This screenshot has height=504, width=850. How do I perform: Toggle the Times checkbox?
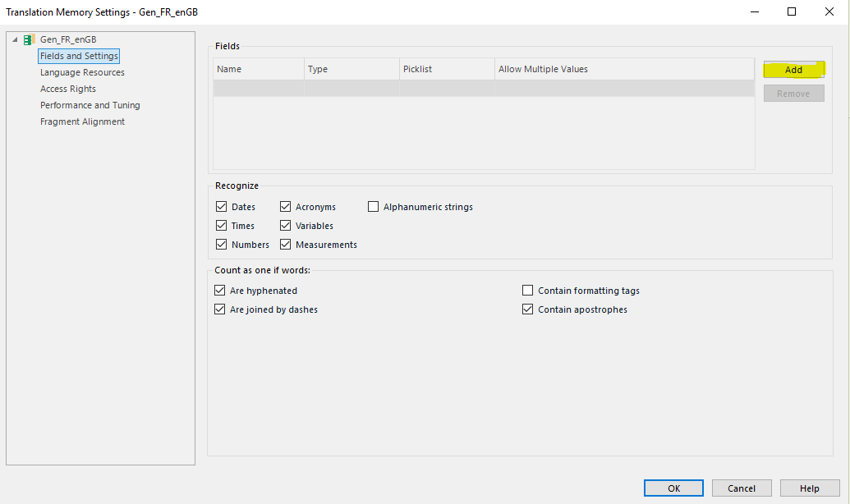[221, 226]
